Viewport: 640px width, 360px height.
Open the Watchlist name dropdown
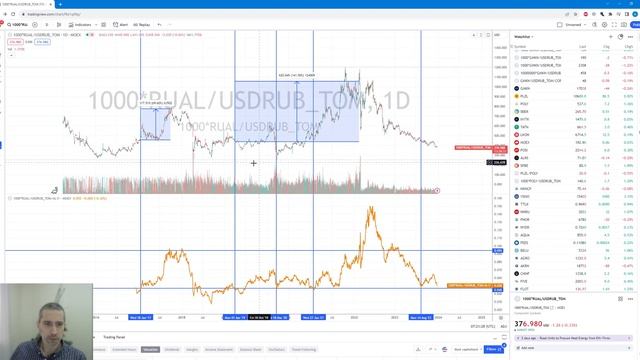tap(524, 37)
